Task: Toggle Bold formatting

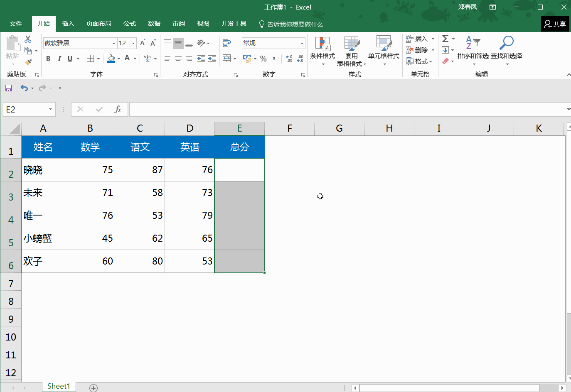Action: (x=48, y=59)
